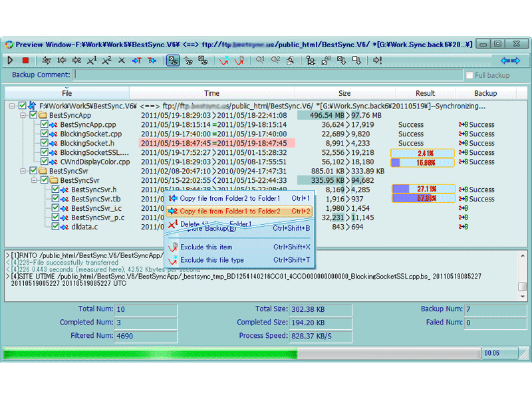Click the document search toolbar icon
Image resolution: width=532 pixels, height=399 pixels.
click(290, 61)
